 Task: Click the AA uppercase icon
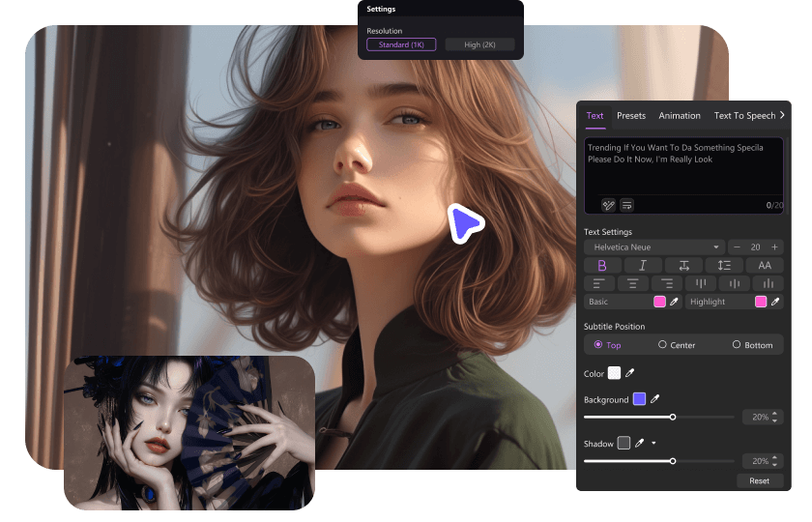[x=765, y=265]
